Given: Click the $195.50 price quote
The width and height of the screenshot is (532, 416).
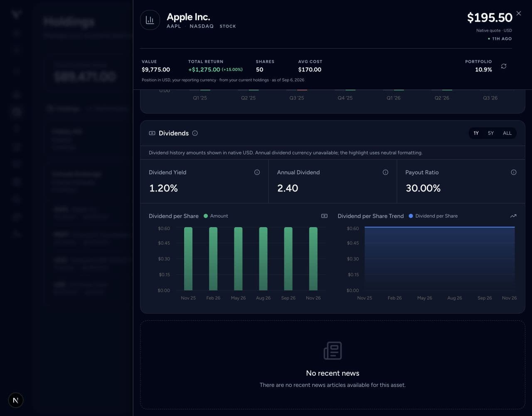Looking at the screenshot, I should [x=490, y=17].
